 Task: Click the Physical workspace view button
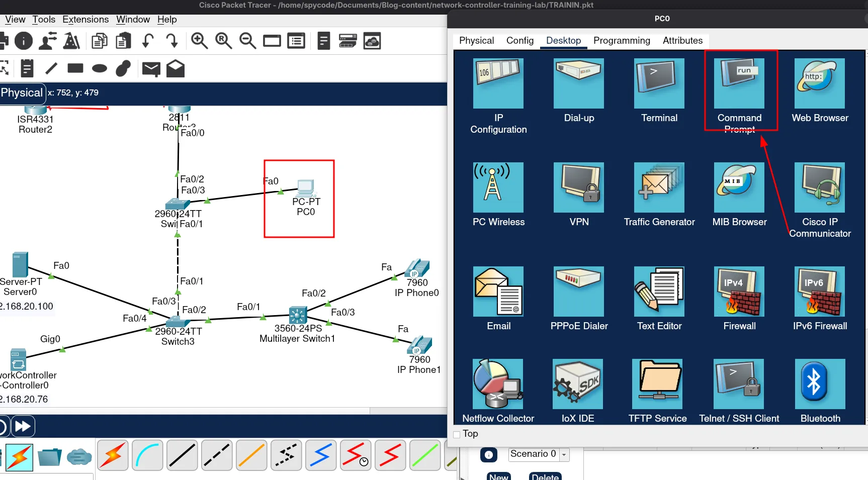pyautogui.click(x=22, y=93)
